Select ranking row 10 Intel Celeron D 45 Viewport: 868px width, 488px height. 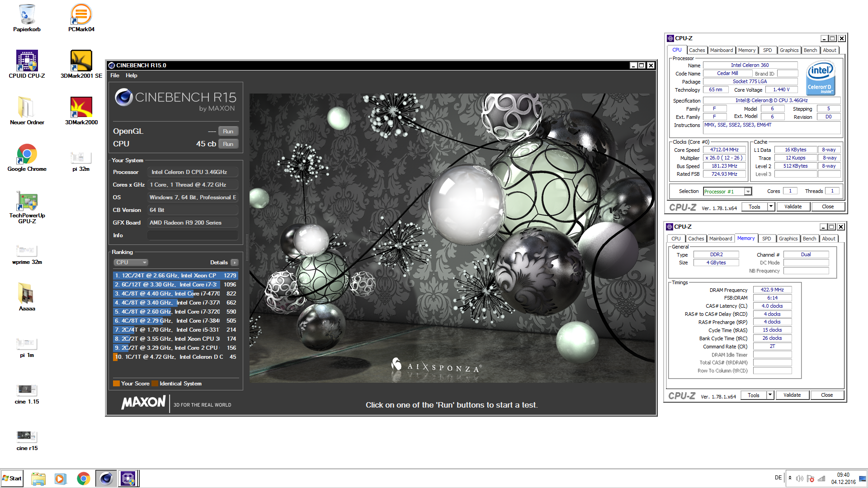[175, 357]
